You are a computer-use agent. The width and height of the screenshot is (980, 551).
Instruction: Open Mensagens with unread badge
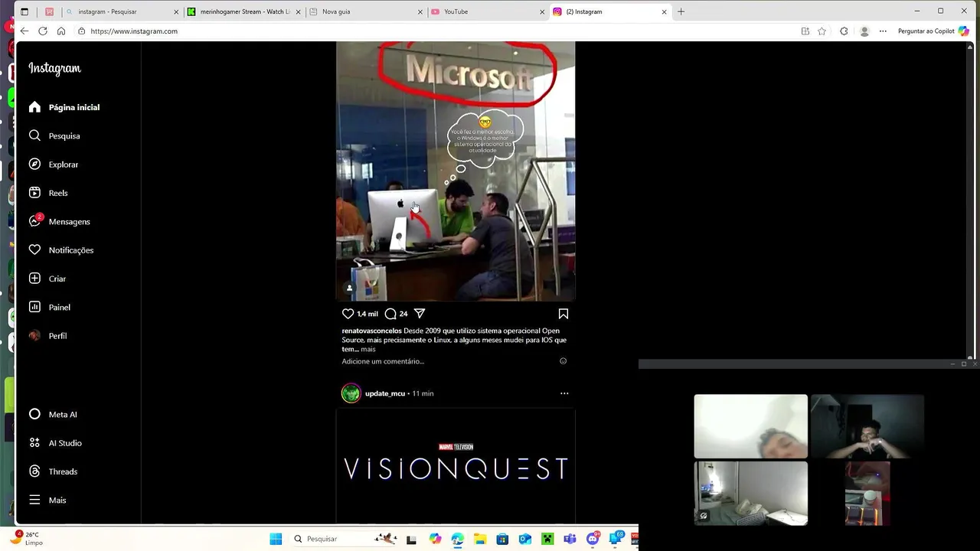pyautogui.click(x=60, y=221)
